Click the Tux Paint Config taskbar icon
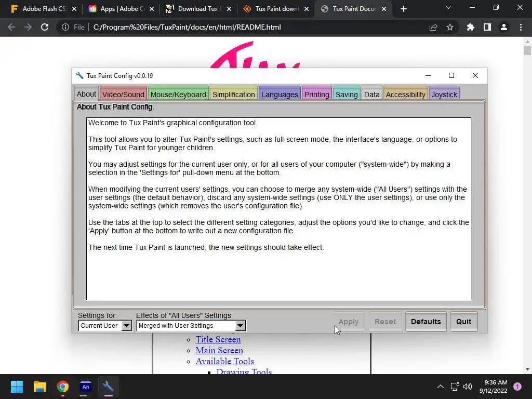Viewport: 532px width, 399px height. (x=108, y=387)
